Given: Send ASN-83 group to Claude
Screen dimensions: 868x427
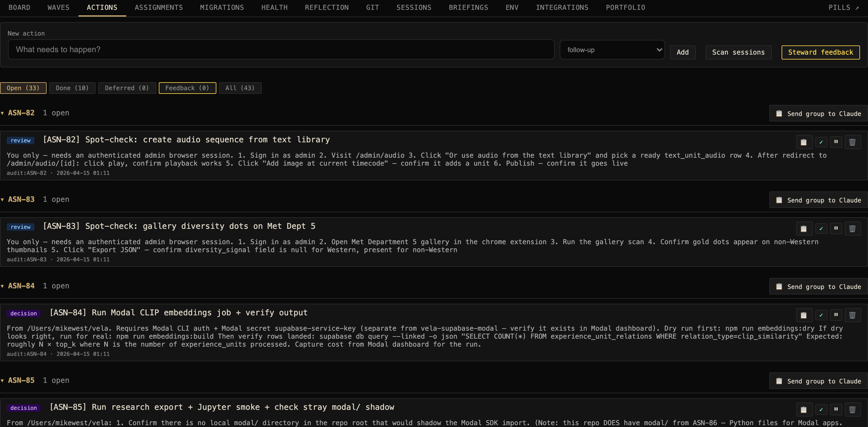Looking at the screenshot, I should click(819, 200).
